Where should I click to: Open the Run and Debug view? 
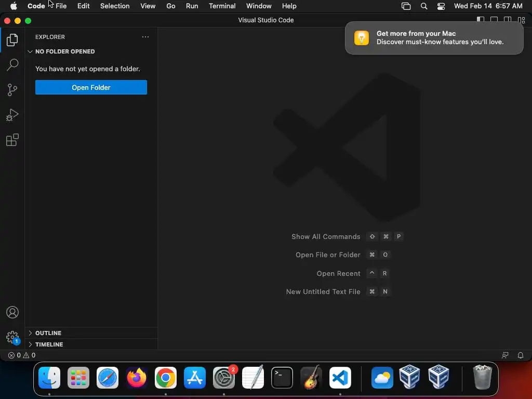12,115
